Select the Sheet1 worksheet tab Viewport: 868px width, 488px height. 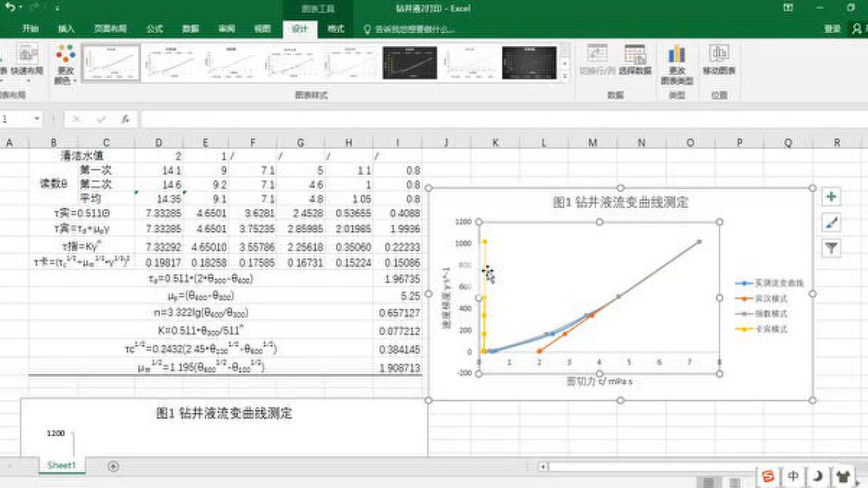pos(62,465)
